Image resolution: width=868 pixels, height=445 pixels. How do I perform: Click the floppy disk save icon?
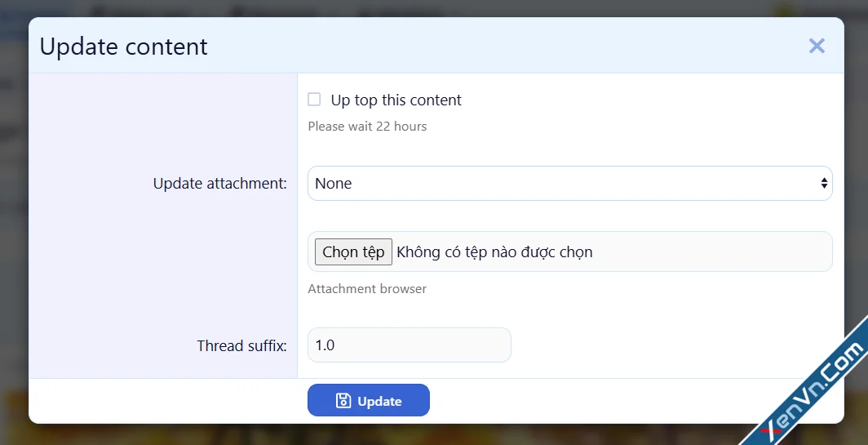click(343, 401)
